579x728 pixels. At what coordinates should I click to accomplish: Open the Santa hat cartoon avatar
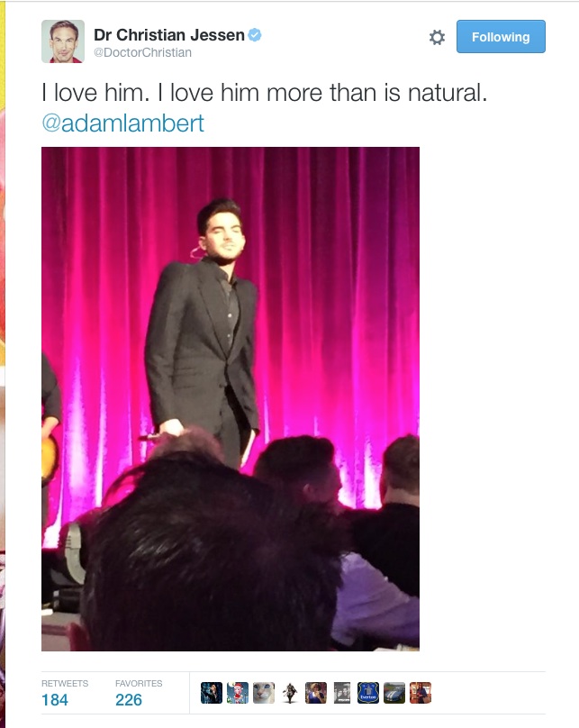point(238,693)
